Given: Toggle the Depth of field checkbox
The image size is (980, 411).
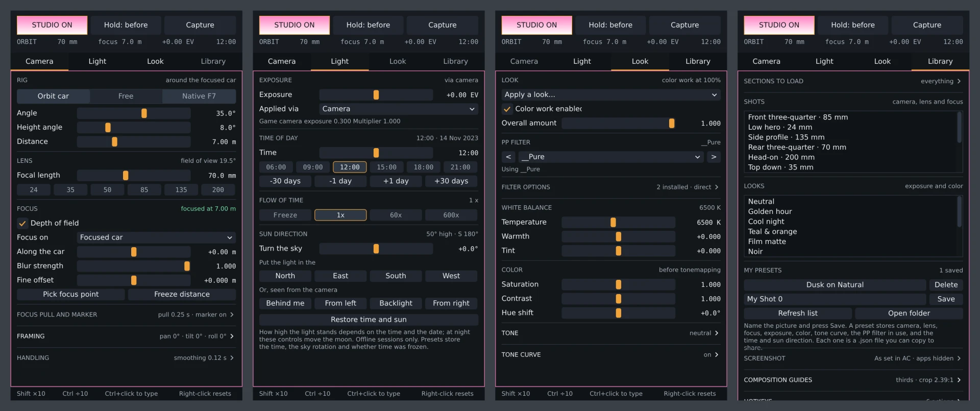Looking at the screenshot, I should point(22,223).
